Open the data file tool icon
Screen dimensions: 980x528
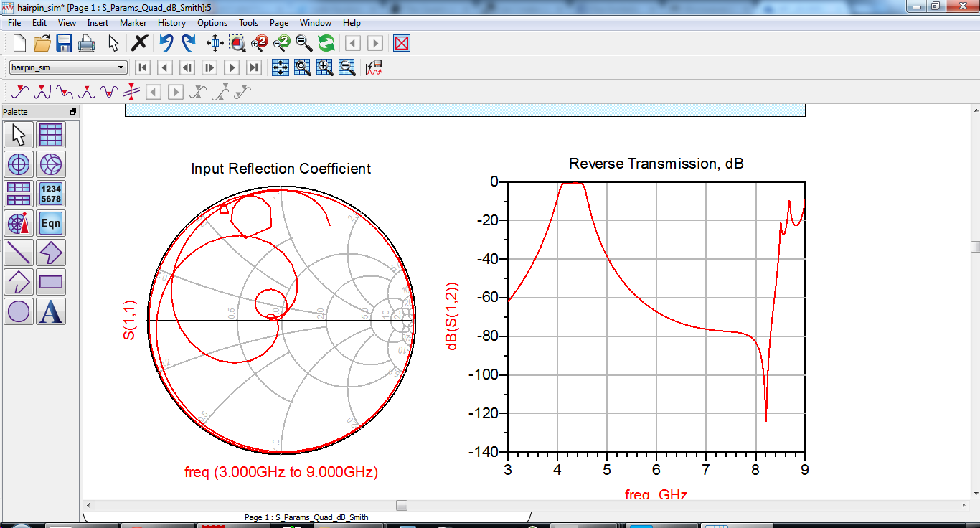point(374,67)
